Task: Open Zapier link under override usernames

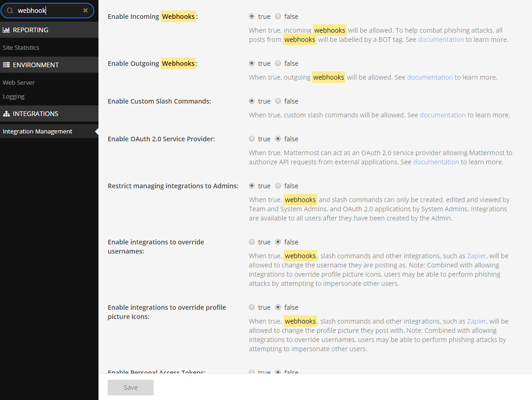Action: (476, 256)
